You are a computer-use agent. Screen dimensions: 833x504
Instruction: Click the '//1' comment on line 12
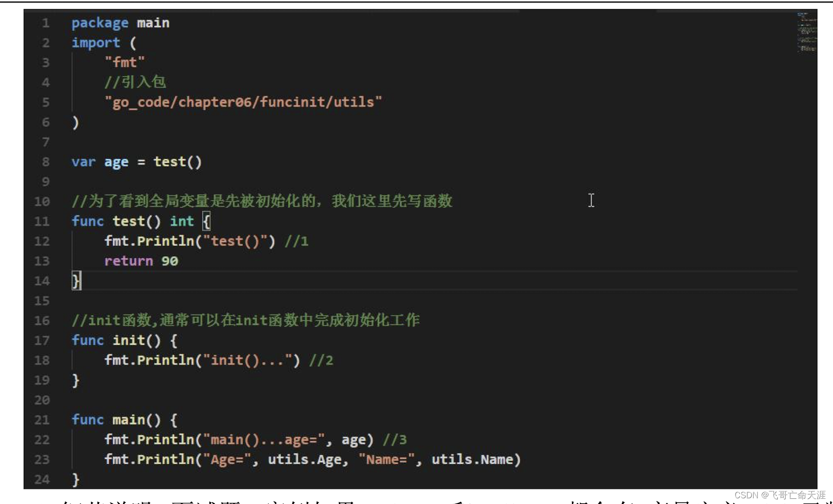[296, 241]
